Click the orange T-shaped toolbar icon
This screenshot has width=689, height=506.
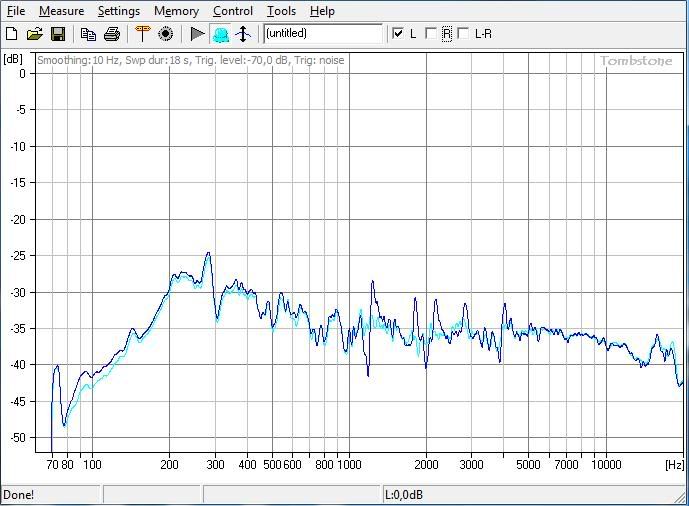(142, 34)
